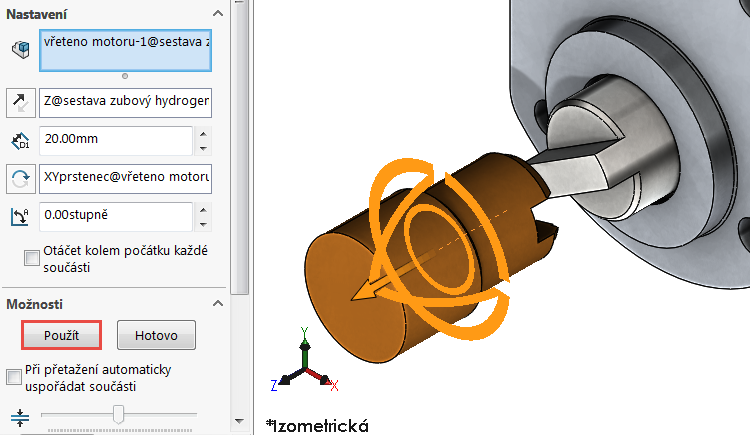Increase the 0.00stupně angle with up arrow
The height and width of the screenshot is (435, 750).
click(203, 210)
